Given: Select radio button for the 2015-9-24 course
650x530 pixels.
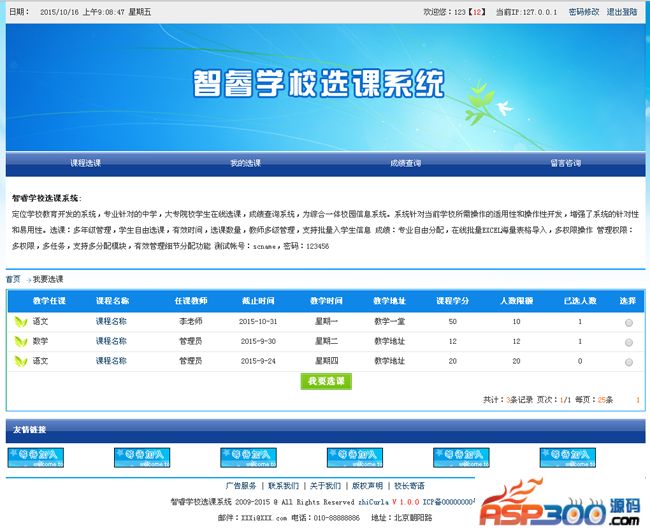Looking at the screenshot, I should 628,360.
